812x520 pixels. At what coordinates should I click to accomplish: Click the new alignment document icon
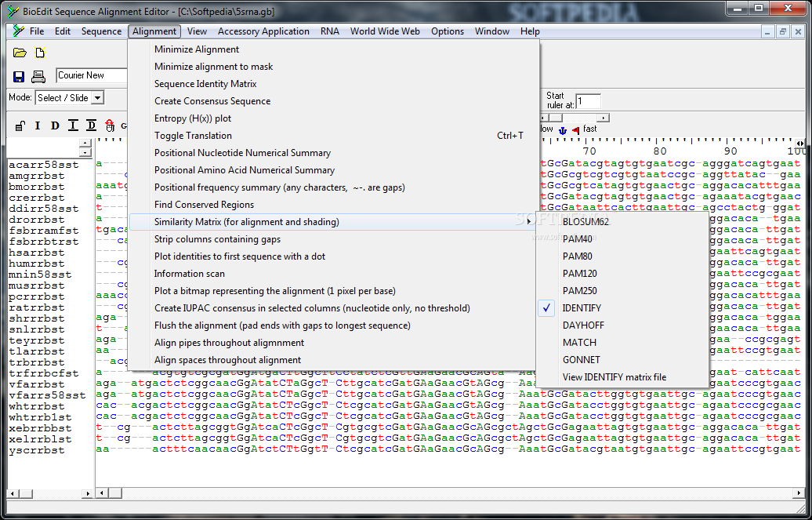coord(40,53)
